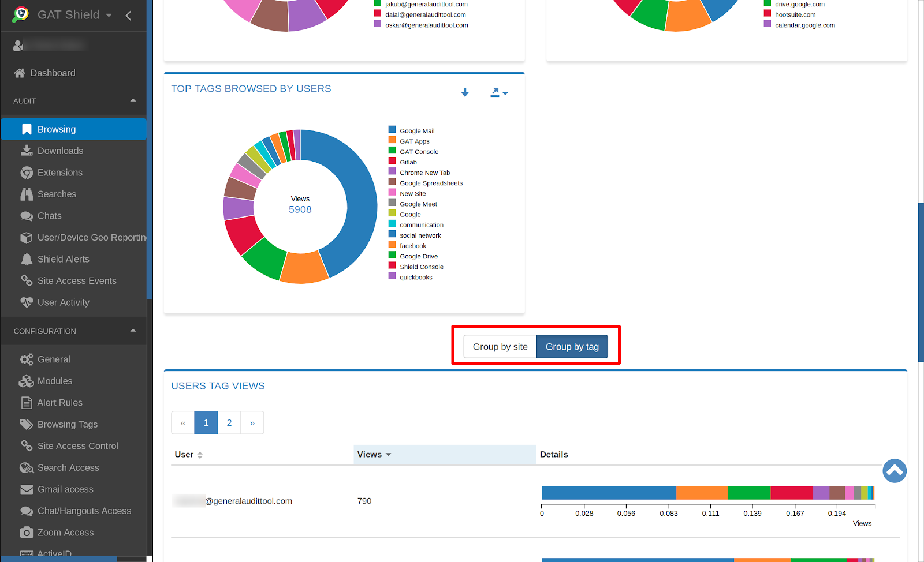
Task: Open the chart export dropdown
Action: pos(499,92)
